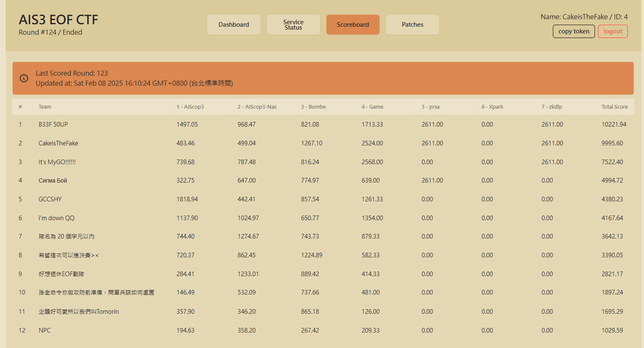The width and height of the screenshot is (644, 348).
Task: Click the 4 - Game column header
Action: coord(372,107)
